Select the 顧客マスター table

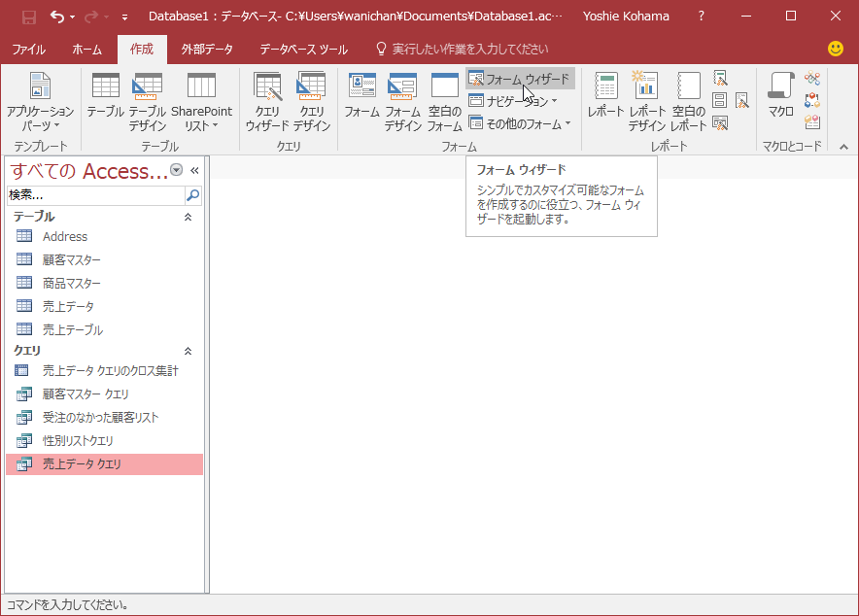tap(104, 259)
